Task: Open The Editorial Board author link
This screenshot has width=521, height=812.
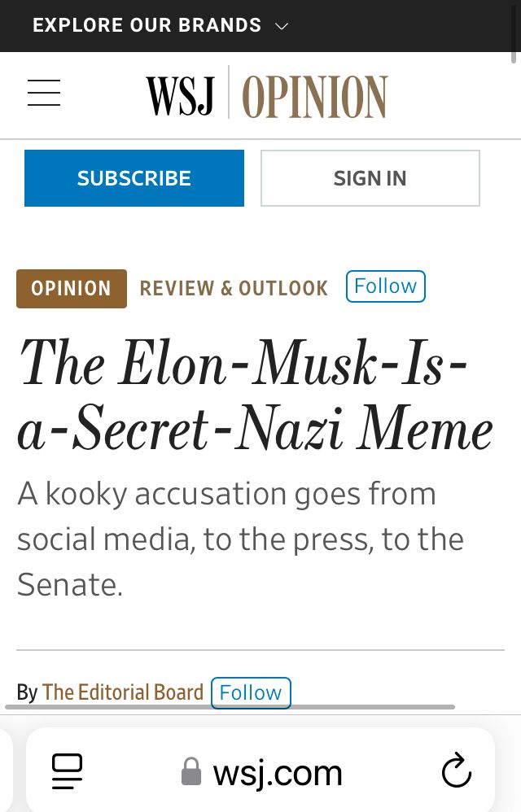Action: (122, 692)
